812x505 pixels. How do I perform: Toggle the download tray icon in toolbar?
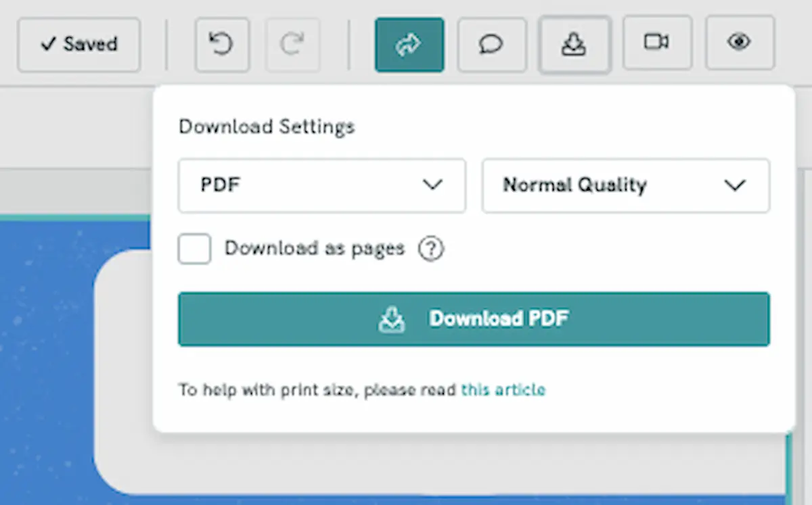click(574, 45)
